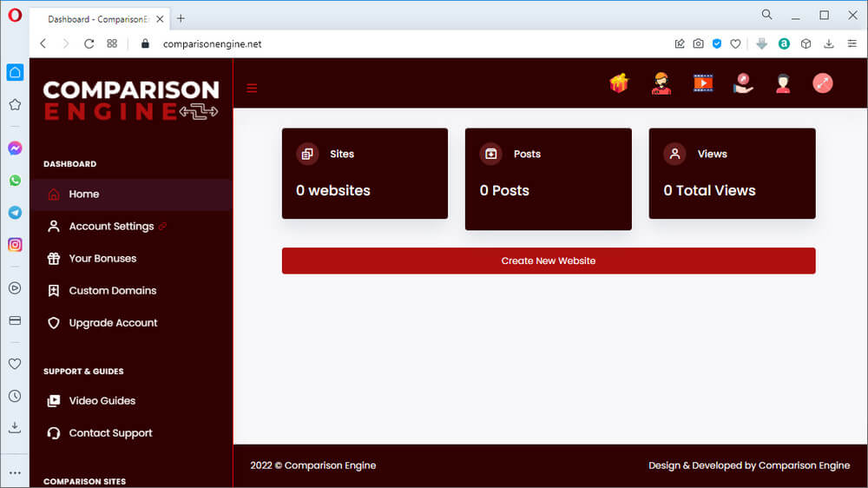Open Instagram in the Opera sidebar

(15, 245)
